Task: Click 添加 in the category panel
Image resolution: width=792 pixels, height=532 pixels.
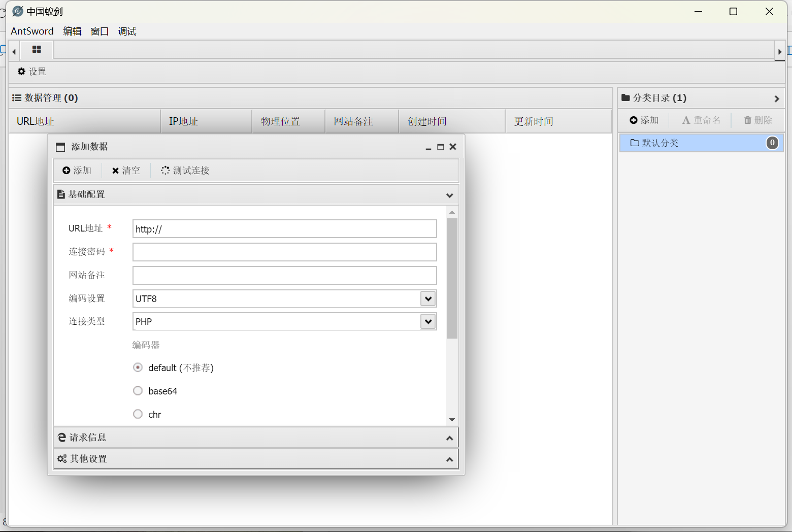Action: (x=644, y=120)
